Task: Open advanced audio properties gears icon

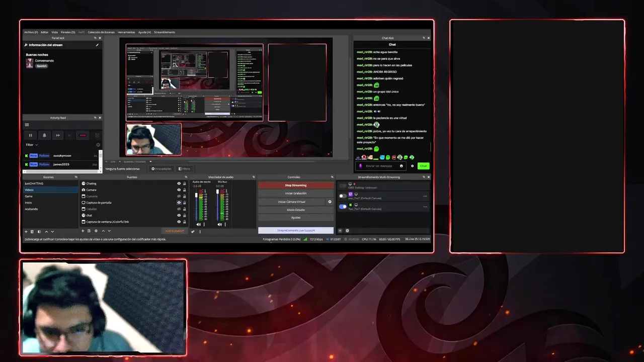Action: click(193, 231)
